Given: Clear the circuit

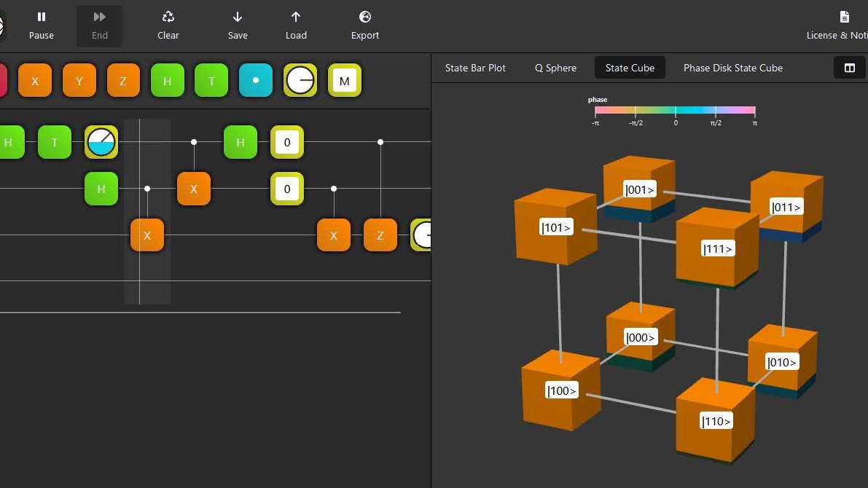Looking at the screenshot, I should (168, 26).
